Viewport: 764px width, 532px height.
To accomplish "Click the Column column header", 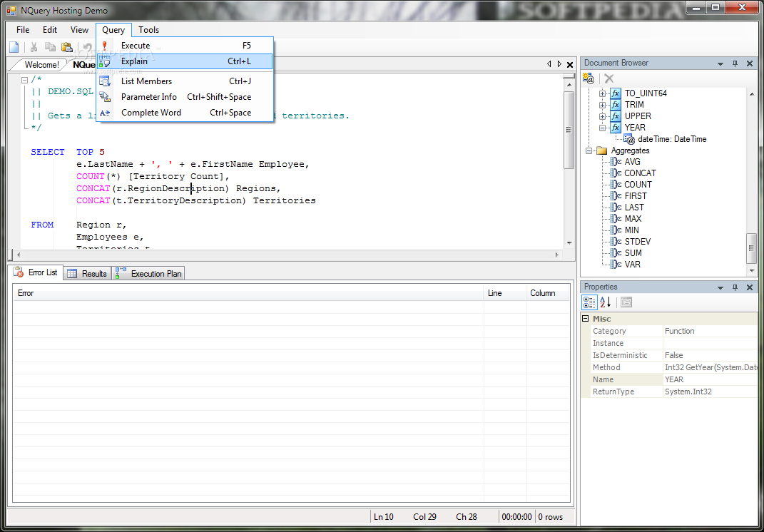I will (x=547, y=293).
